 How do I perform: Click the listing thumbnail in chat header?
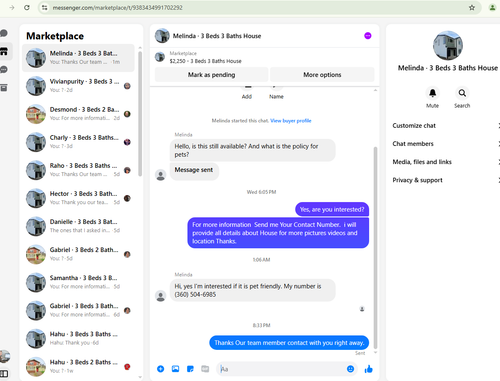coord(162,36)
